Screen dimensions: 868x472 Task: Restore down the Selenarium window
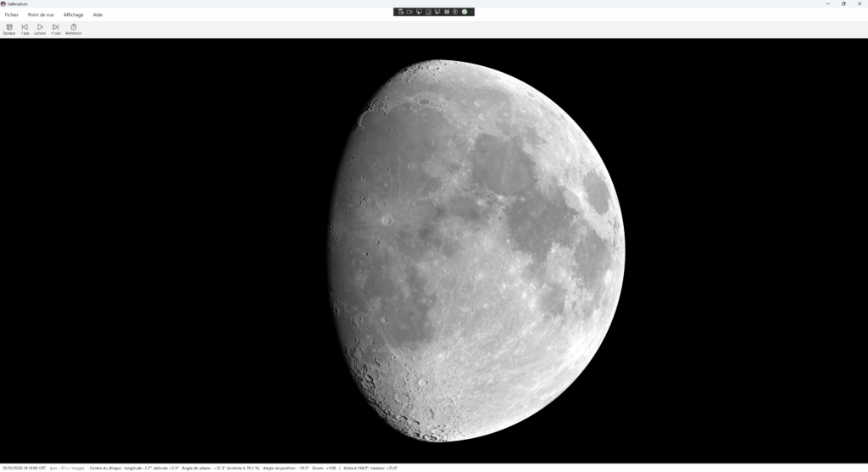[843, 4]
